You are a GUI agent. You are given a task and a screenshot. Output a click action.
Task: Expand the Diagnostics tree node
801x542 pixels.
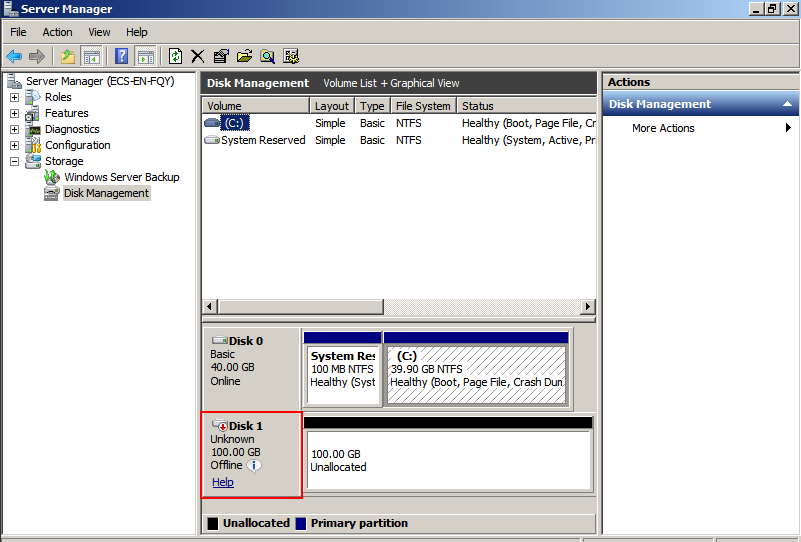click(x=14, y=129)
